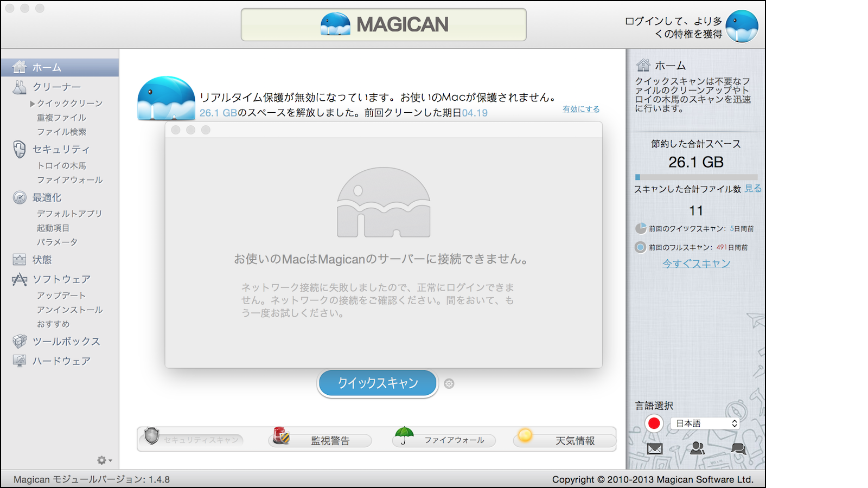Click the blue whale login avatar
868x488 pixels.
[742, 26]
